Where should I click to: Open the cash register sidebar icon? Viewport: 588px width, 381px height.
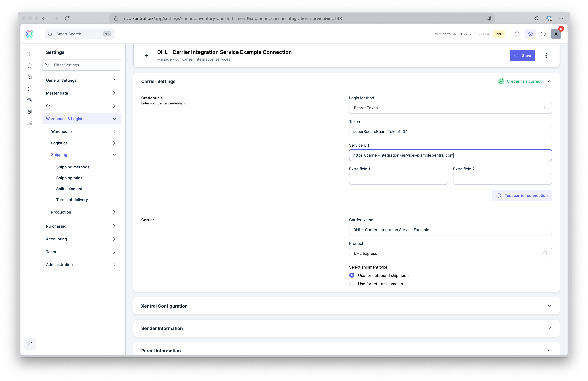29,100
